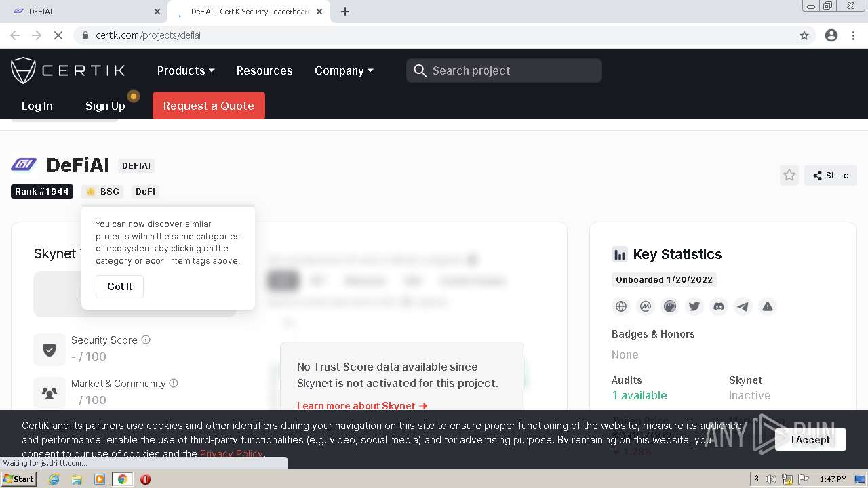Accept the cookie notice
Screen dimensions: 868x488
click(810, 440)
